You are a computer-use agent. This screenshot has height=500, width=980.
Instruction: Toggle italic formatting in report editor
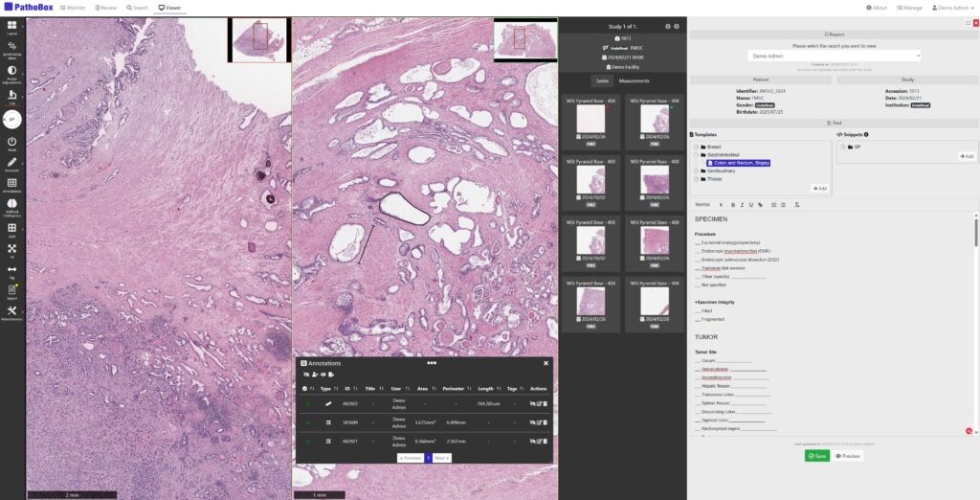[x=742, y=205]
